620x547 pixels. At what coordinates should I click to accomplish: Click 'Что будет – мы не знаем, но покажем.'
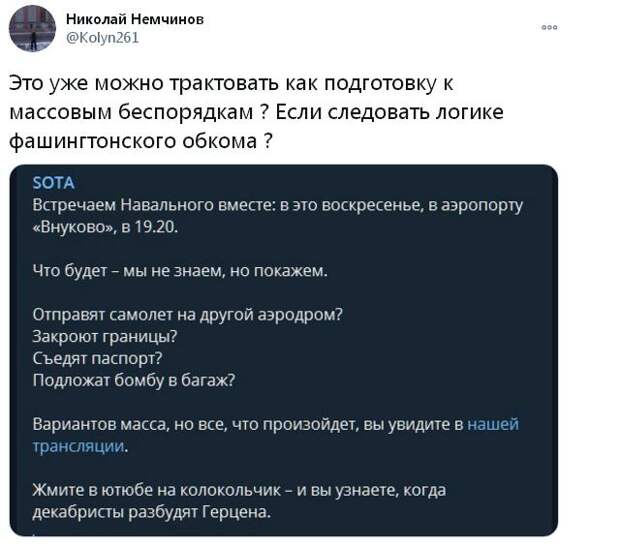tap(180, 270)
